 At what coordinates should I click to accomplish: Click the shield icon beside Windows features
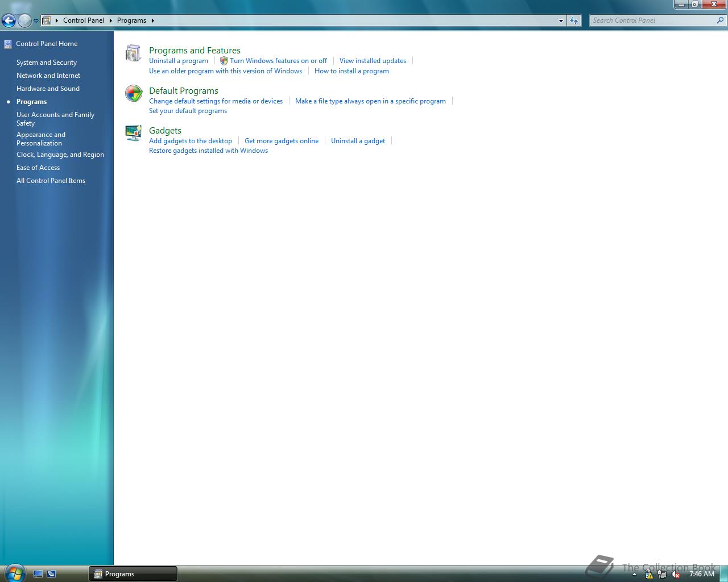point(224,61)
